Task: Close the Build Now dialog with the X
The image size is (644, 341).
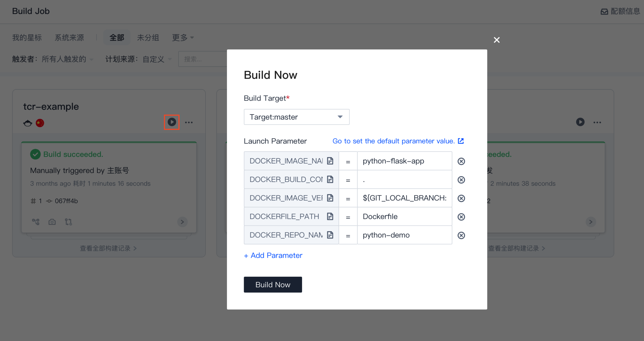Action: [497, 40]
